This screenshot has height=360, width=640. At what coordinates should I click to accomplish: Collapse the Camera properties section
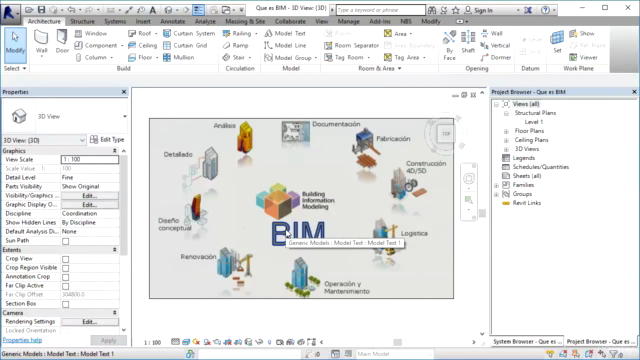(115, 313)
